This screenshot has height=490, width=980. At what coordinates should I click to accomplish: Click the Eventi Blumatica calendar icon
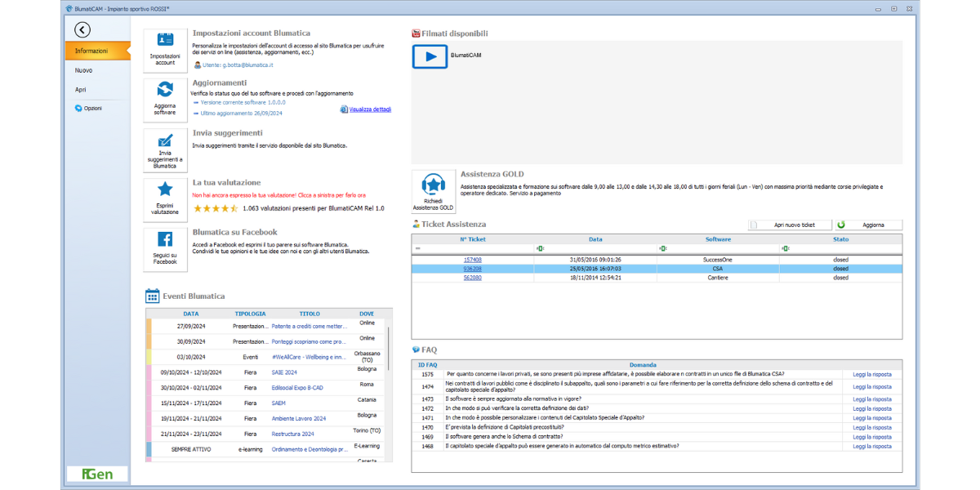[152, 296]
